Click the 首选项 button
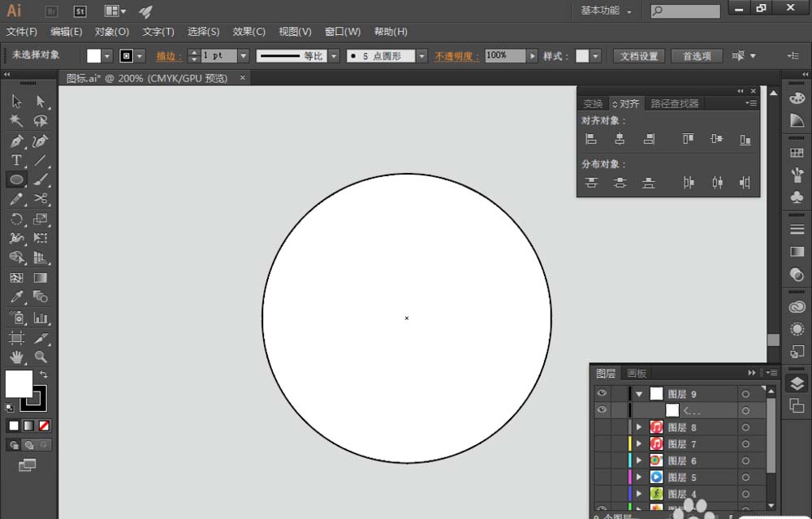 click(x=697, y=56)
